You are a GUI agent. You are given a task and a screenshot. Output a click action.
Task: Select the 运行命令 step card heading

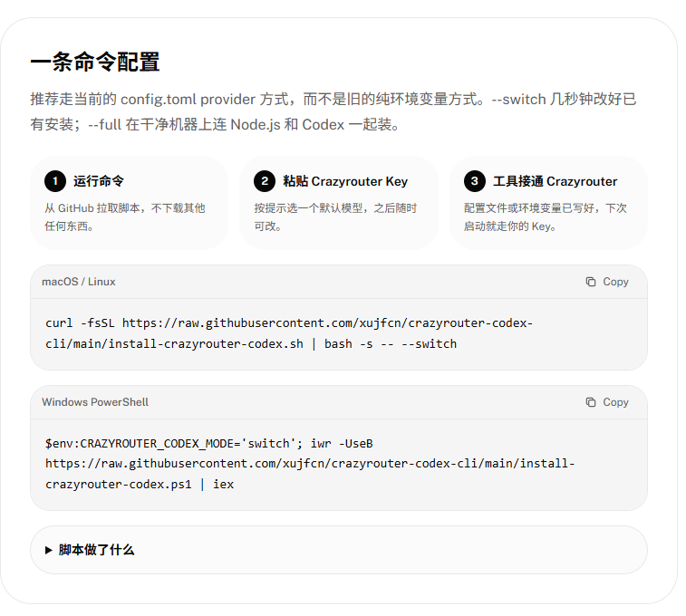tap(99, 181)
